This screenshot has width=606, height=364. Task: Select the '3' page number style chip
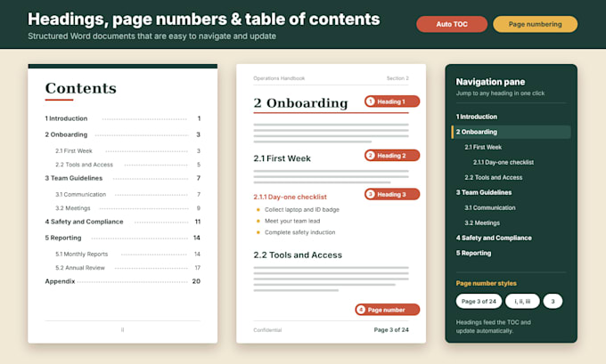(x=553, y=301)
